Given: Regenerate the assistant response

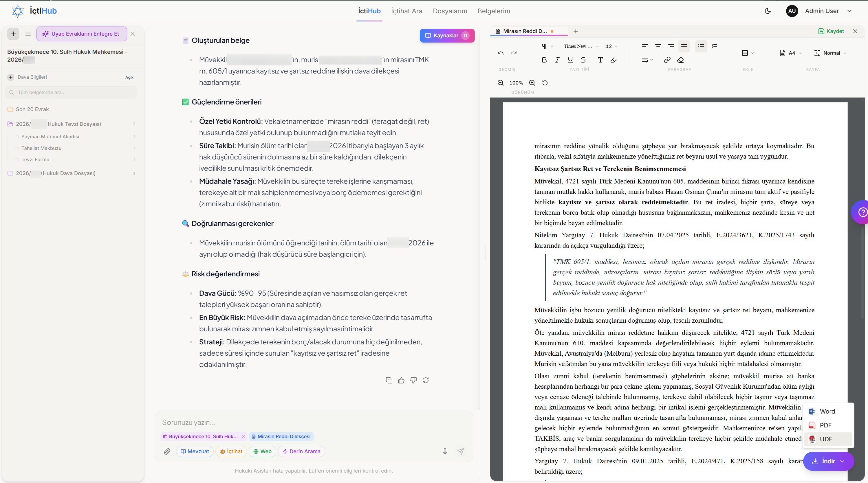Looking at the screenshot, I should (426, 380).
